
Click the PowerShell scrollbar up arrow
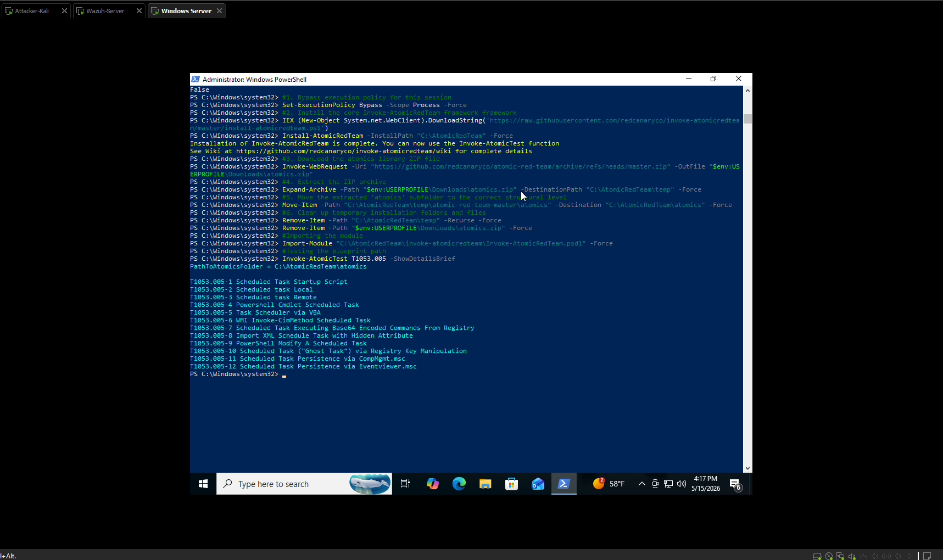(747, 90)
